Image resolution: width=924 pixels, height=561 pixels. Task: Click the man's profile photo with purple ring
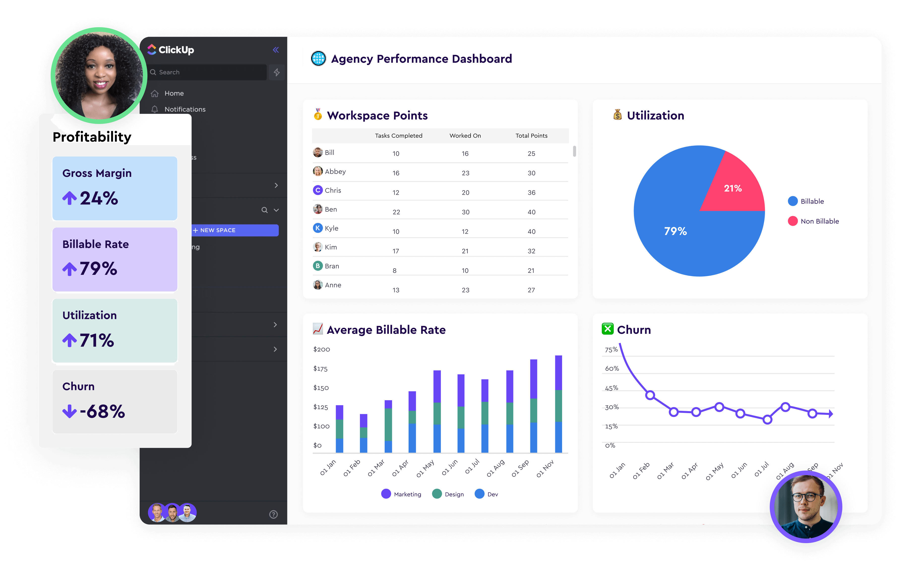pos(806,507)
